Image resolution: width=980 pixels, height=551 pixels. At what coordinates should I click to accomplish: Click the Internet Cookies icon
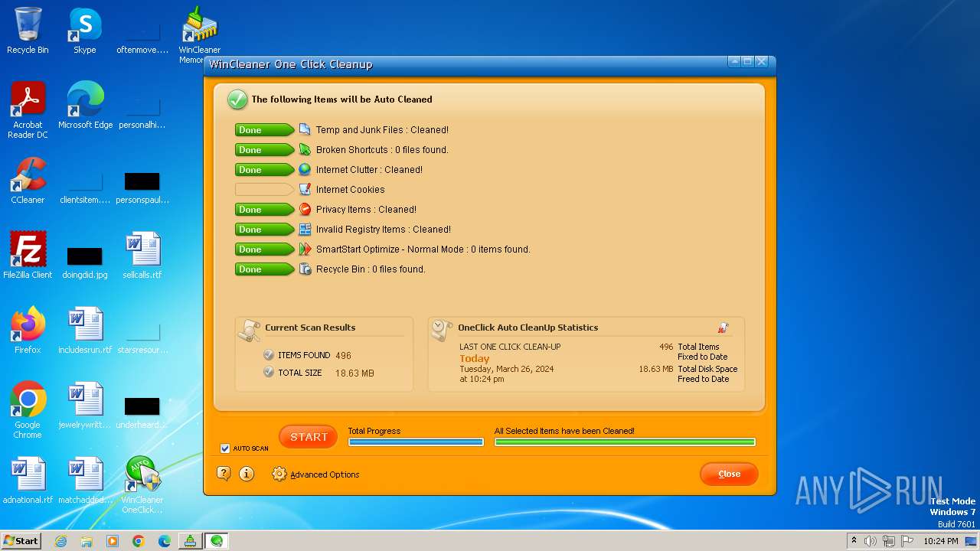point(305,189)
